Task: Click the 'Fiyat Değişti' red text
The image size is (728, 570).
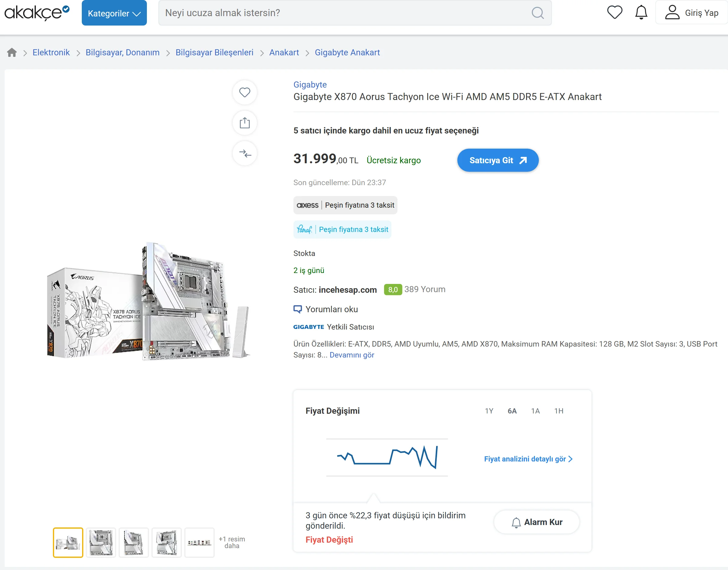Action: [329, 540]
